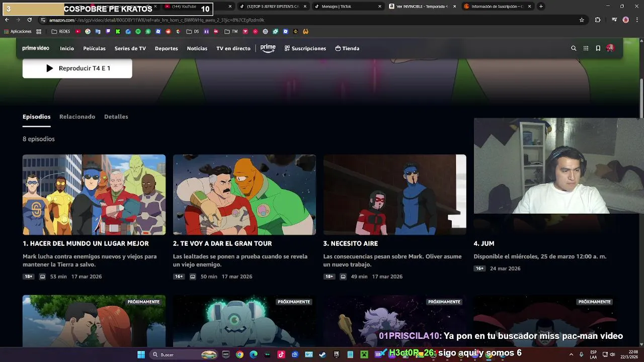Open the first Próximamente thumbnail with kissing couple

coord(94,321)
